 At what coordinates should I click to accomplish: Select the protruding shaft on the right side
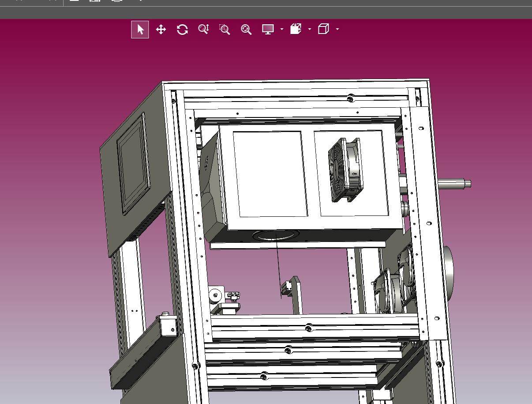(454, 183)
